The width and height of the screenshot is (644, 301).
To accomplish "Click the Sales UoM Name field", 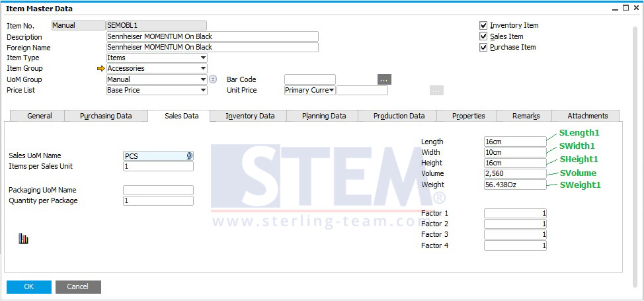I will click(158, 156).
